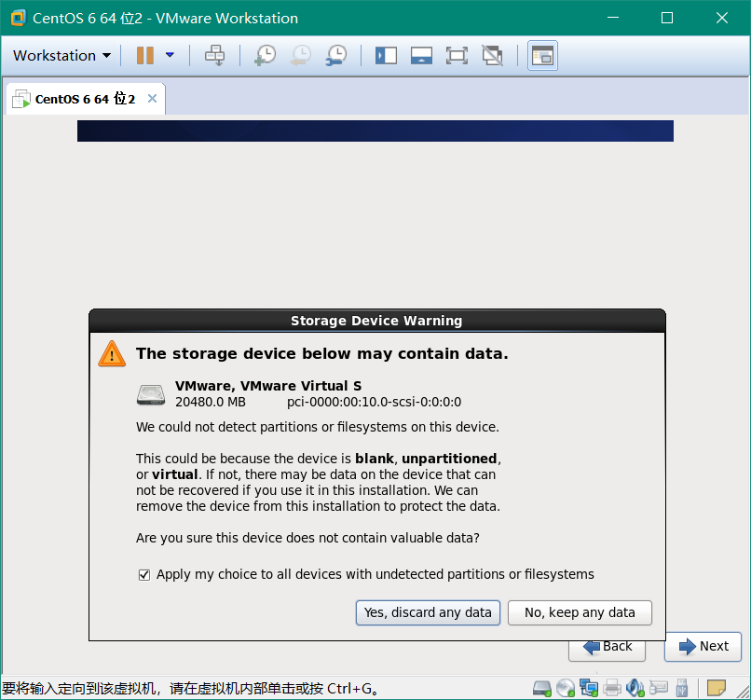751x700 pixels.
Task: Enter full screen mode
Action: coord(457,56)
